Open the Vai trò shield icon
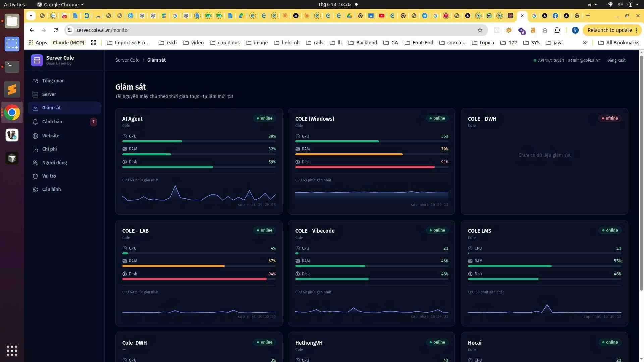This screenshot has width=644, height=362. click(35, 176)
